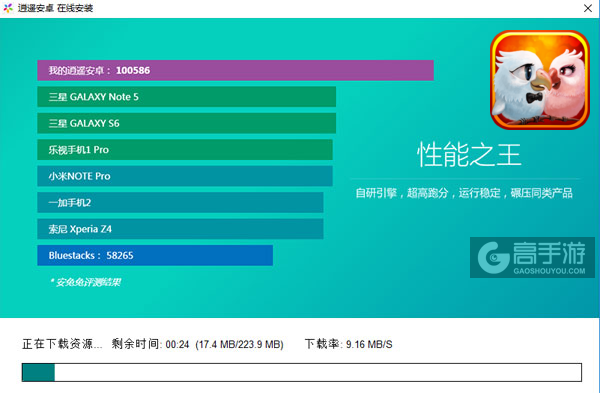Click the 自研引擎 description line
600x393 pixels.
[x=464, y=193]
